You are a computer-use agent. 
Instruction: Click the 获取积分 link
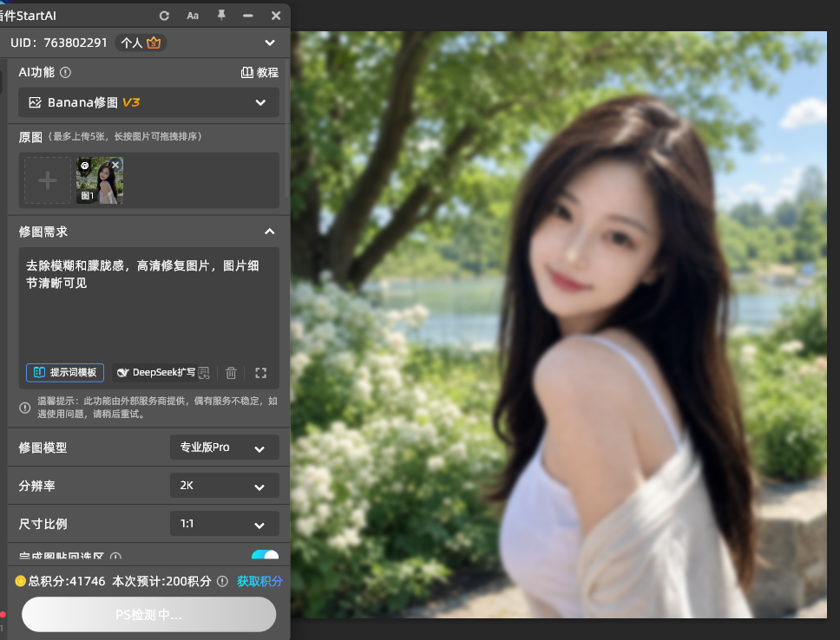coord(259,582)
